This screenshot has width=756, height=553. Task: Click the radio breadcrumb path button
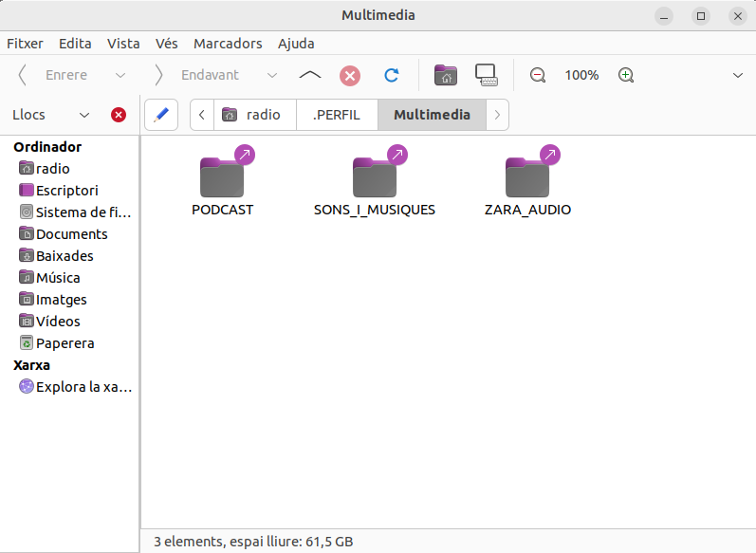click(x=254, y=115)
